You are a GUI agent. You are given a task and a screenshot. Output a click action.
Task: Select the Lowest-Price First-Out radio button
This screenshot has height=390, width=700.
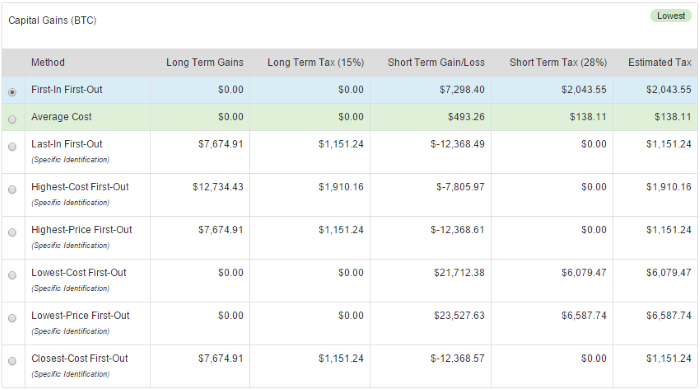point(12,318)
